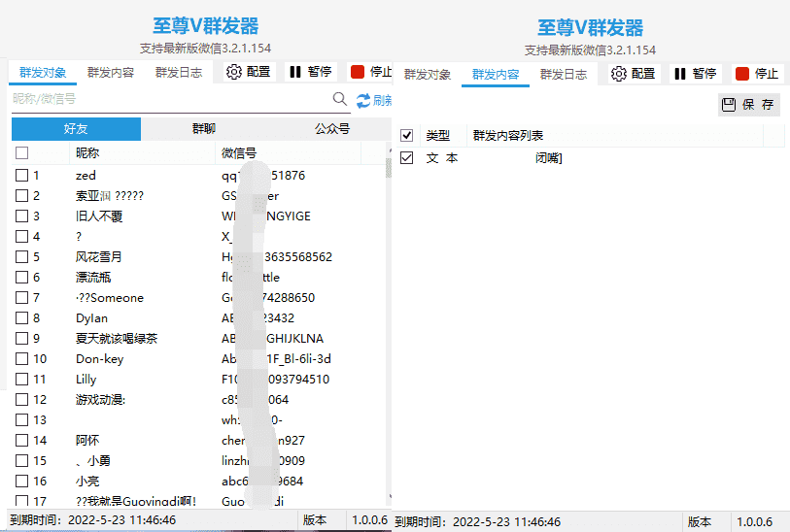Select 群发内容 tab in right window
The width and height of the screenshot is (790, 532).
496,75
